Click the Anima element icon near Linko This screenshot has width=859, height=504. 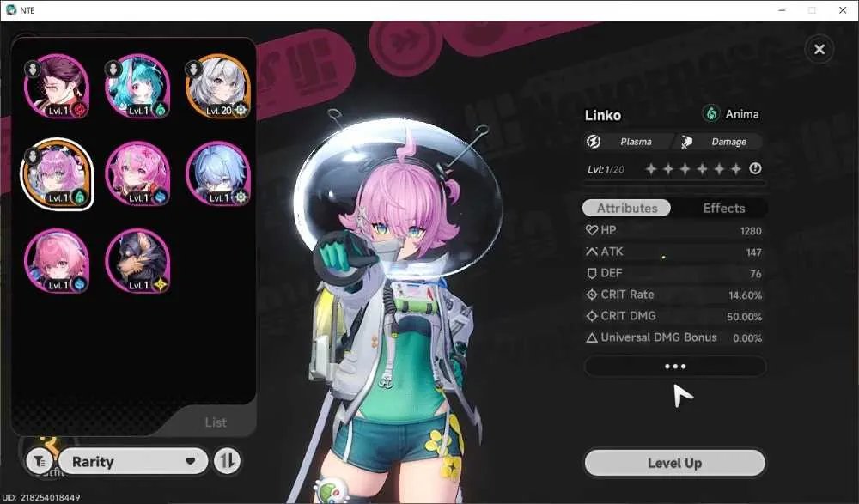711,114
